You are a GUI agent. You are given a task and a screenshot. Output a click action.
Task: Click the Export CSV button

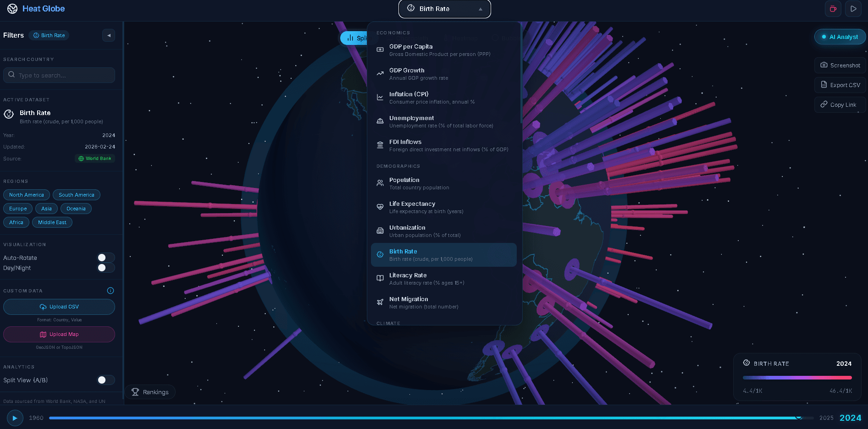(x=840, y=85)
